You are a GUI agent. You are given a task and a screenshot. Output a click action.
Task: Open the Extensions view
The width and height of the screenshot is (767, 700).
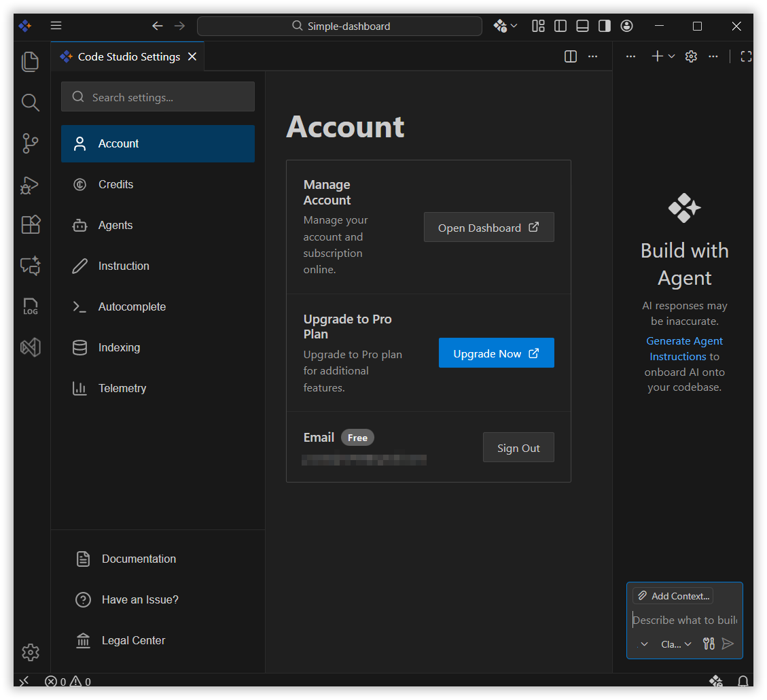(31, 225)
